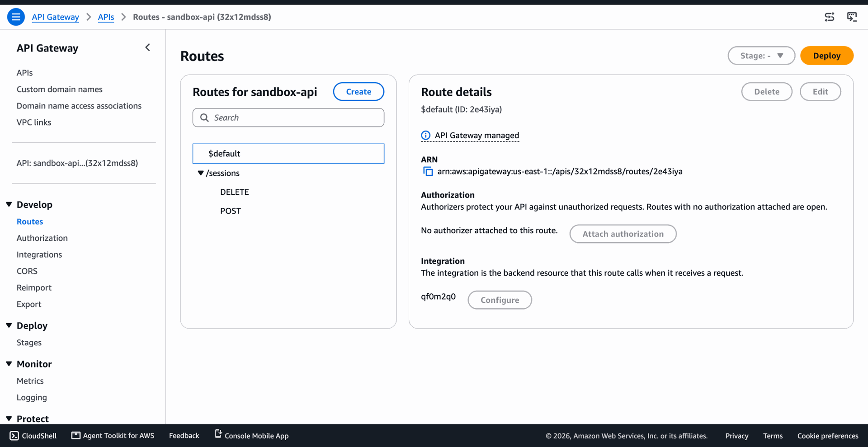Click API Gateway managed label
This screenshot has height=447, width=868.
pos(477,135)
